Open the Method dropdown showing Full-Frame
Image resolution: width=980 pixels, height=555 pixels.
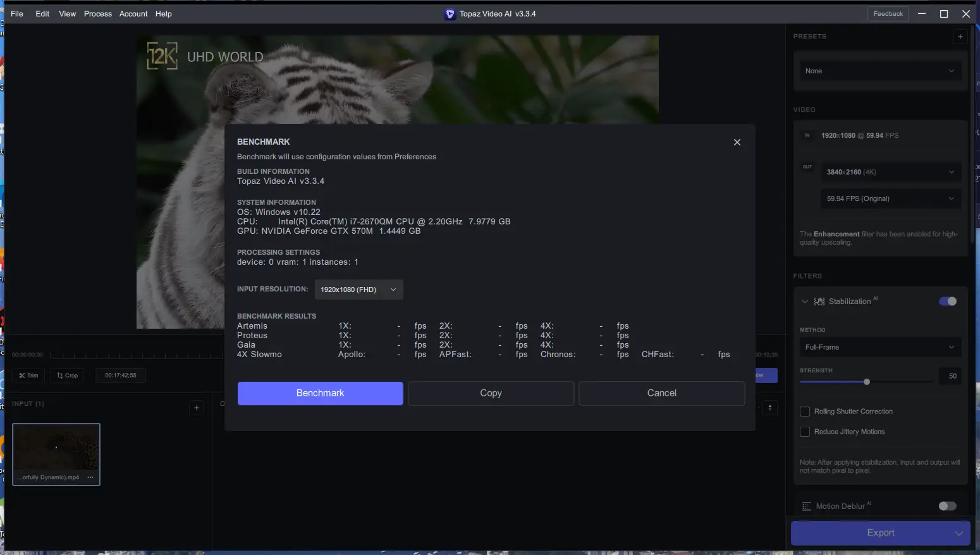879,347
